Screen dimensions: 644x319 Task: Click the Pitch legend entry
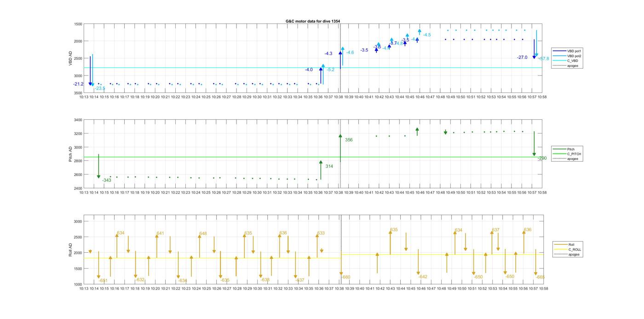click(571, 149)
